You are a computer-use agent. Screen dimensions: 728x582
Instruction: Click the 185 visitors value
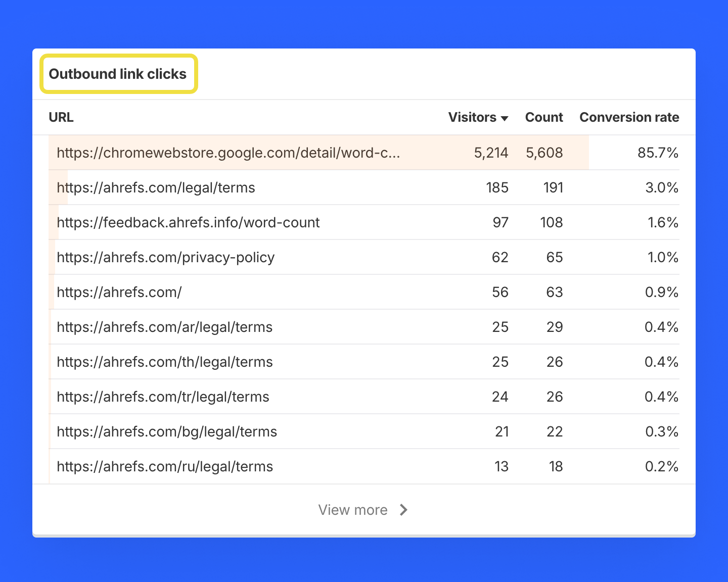(x=497, y=187)
